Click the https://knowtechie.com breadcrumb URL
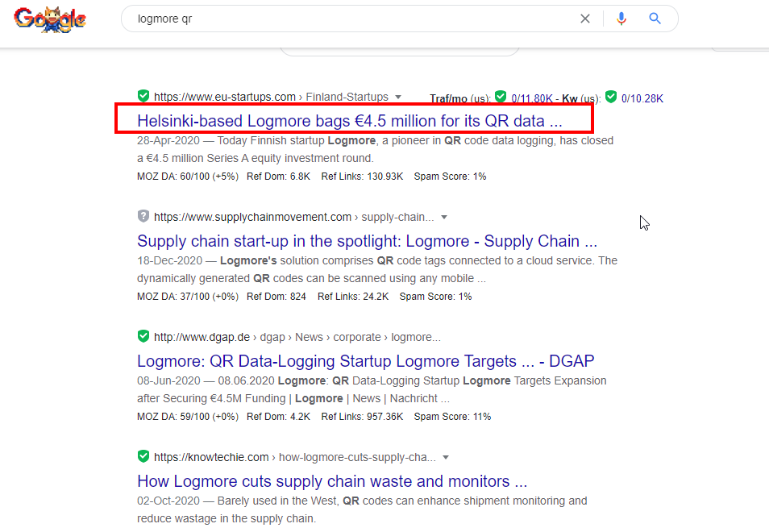769x532 pixels. (x=211, y=458)
